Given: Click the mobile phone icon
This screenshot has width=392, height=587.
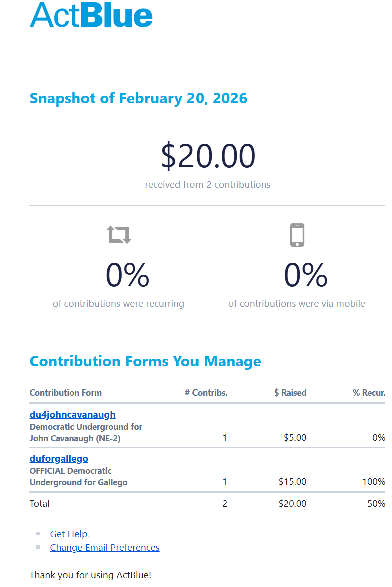Looking at the screenshot, I should coord(297,235).
